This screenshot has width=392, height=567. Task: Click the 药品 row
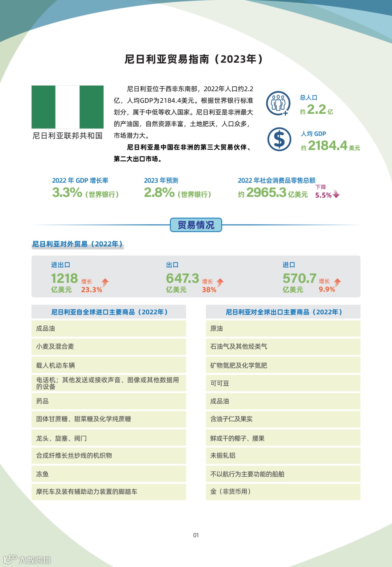(x=109, y=401)
